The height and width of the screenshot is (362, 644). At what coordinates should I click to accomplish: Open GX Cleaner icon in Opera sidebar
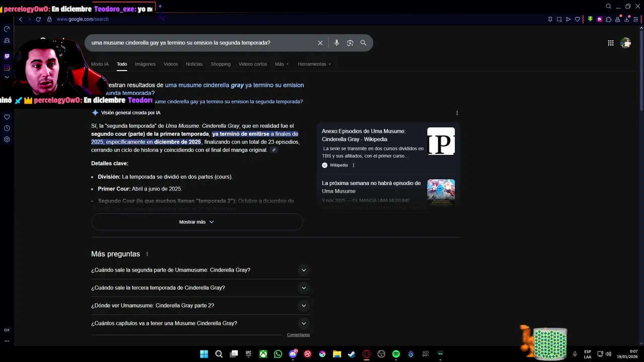coord(7,40)
